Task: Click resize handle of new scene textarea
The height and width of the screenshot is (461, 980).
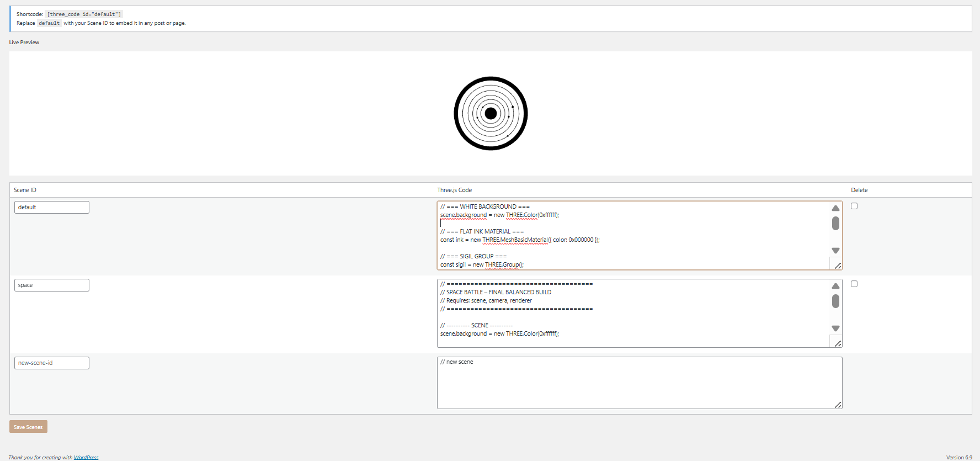Action: pyautogui.click(x=838, y=405)
